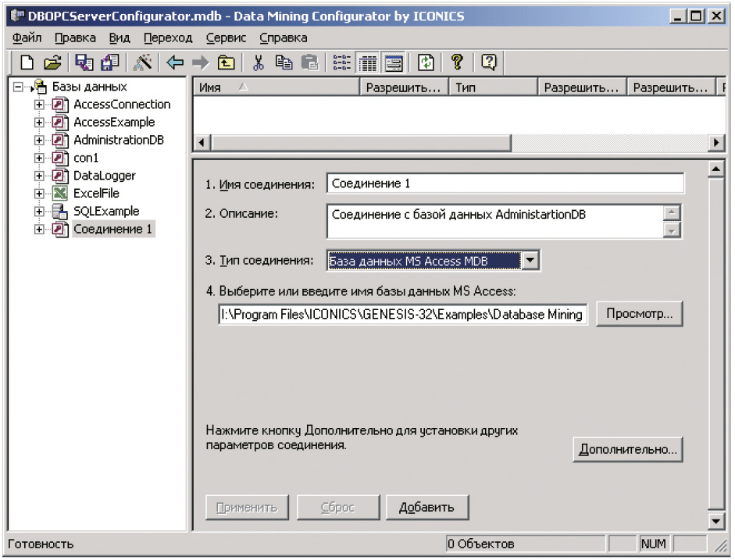This screenshot has width=735, height=560.
Task: Click the list pane scroll left arrow
Action: point(202,142)
